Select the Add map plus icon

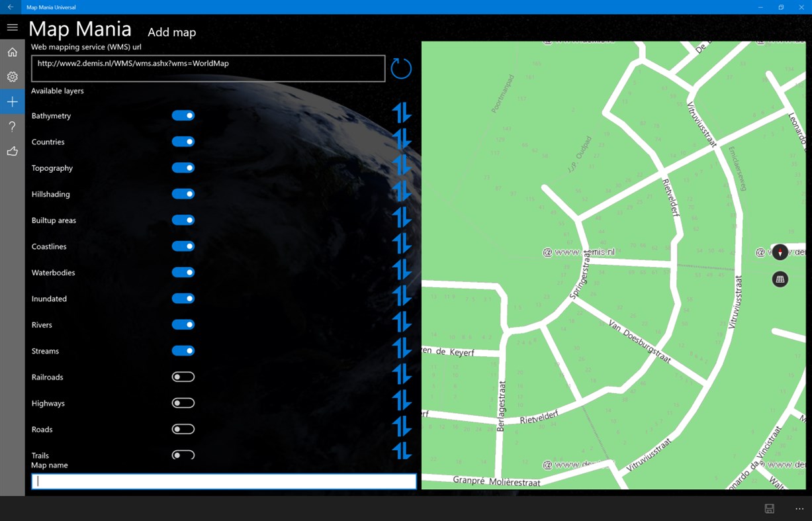click(x=12, y=101)
